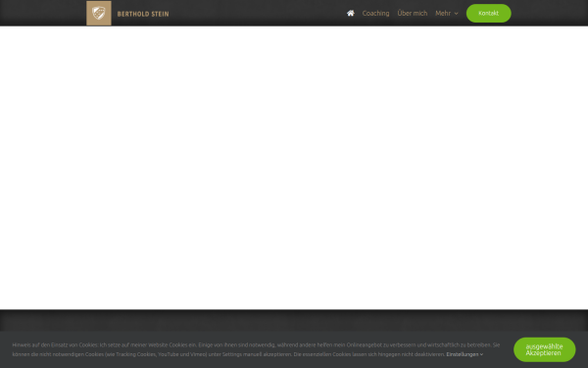Click the Berthold Stein shield logo
This screenshot has height=368, width=588.
coord(99,13)
